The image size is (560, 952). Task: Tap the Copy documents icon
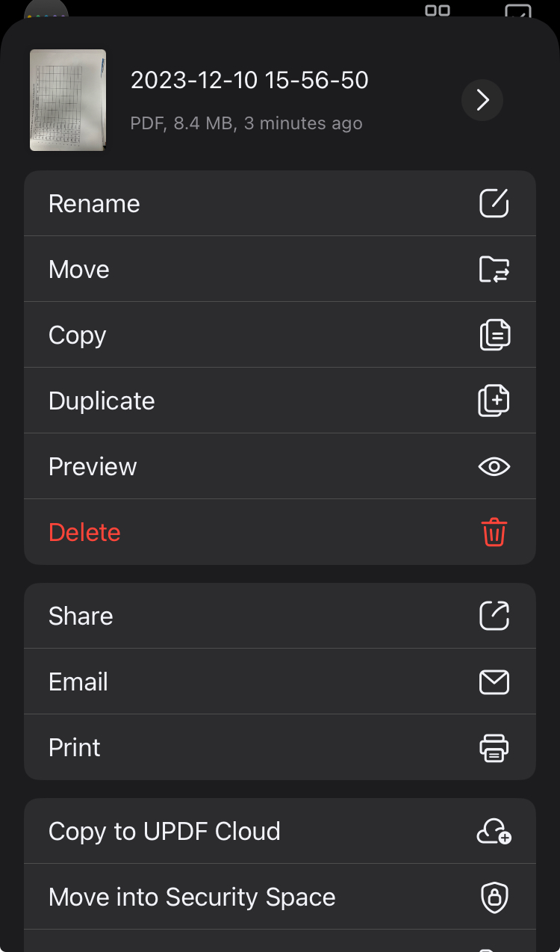point(494,335)
